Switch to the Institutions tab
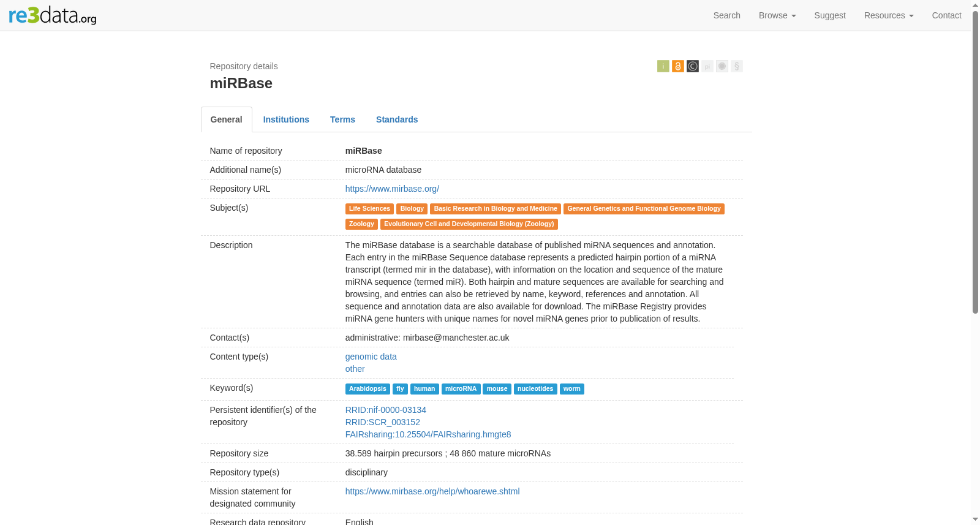The image size is (980, 525). pyautogui.click(x=286, y=119)
